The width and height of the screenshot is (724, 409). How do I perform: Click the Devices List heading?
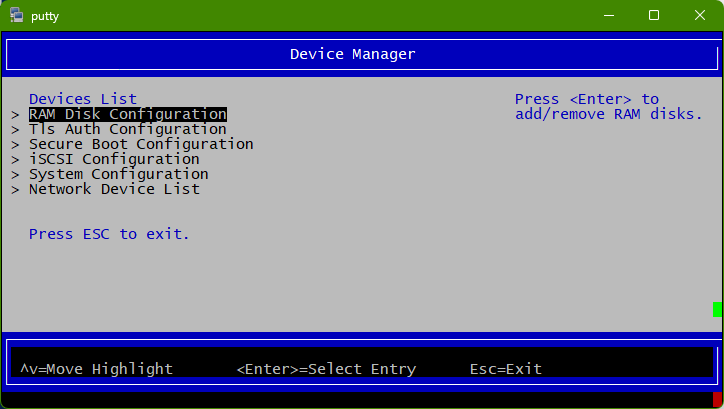(x=82, y=99)
